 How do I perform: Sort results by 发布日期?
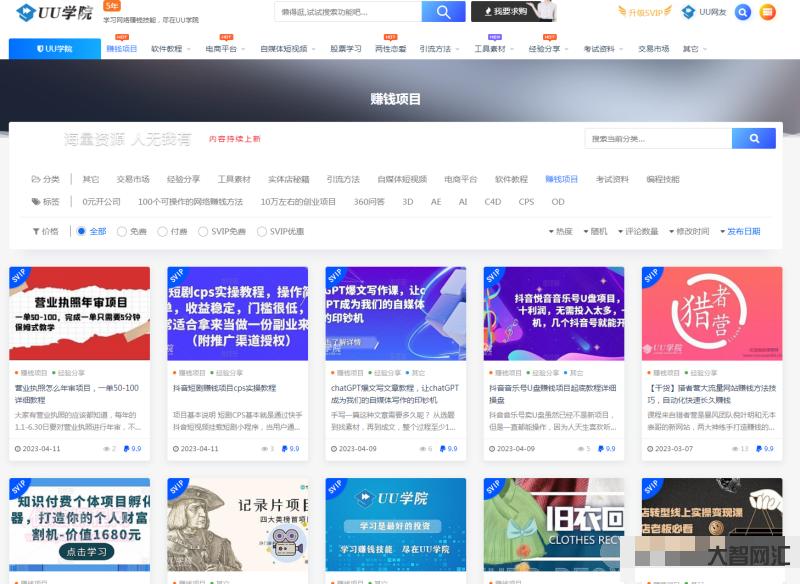[740, 231]
